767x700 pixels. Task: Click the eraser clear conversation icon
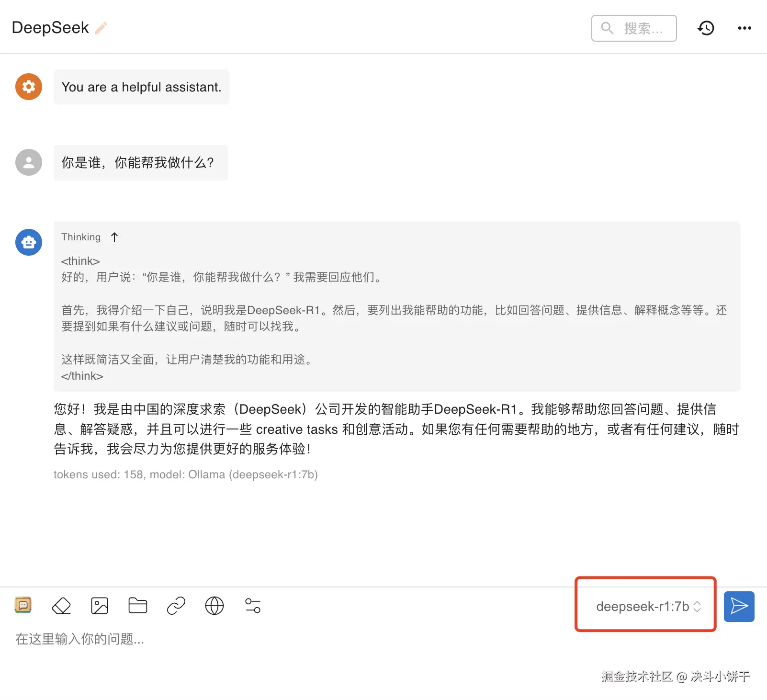click(61, 606)
